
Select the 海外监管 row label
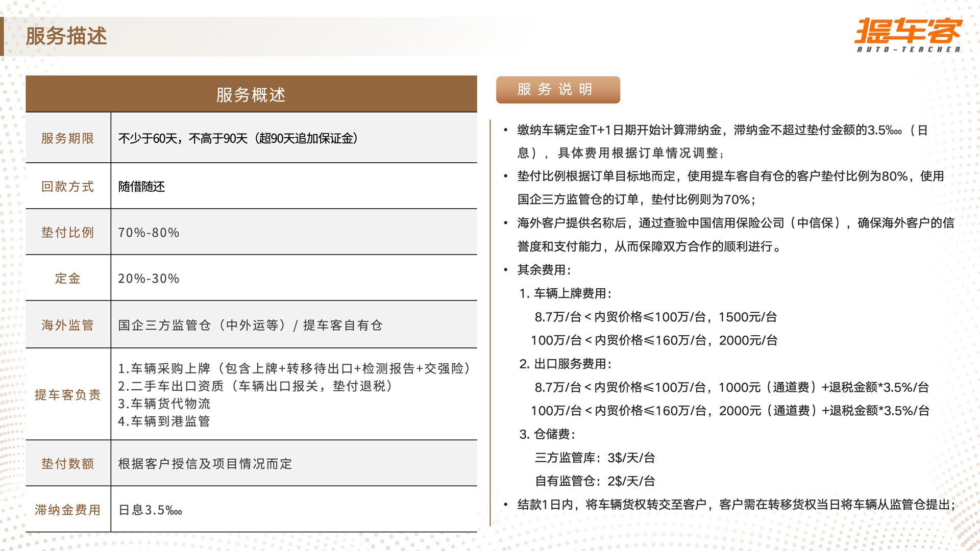pyautogui.click(x=68, y=325)
